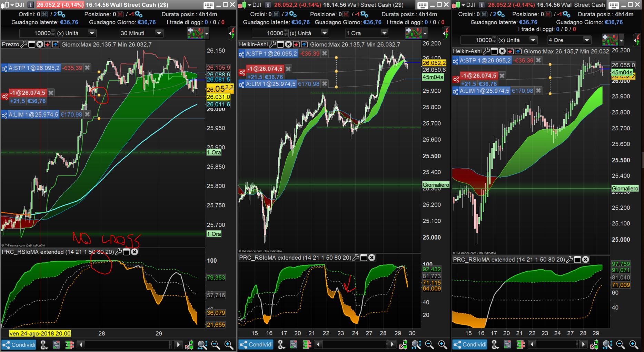Open PRC_RSIoMA wrench settings on 30 Minuti chart

(x=118, y=252)
